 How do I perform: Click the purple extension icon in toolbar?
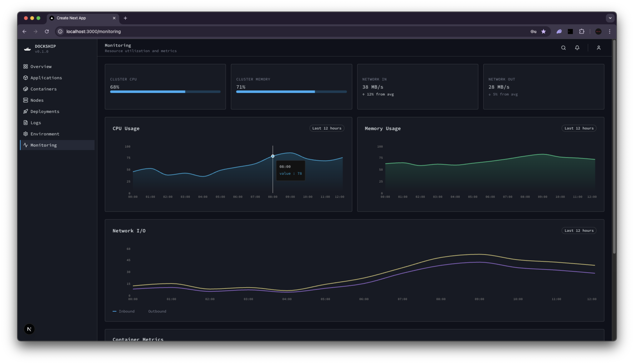pos(559,32)
